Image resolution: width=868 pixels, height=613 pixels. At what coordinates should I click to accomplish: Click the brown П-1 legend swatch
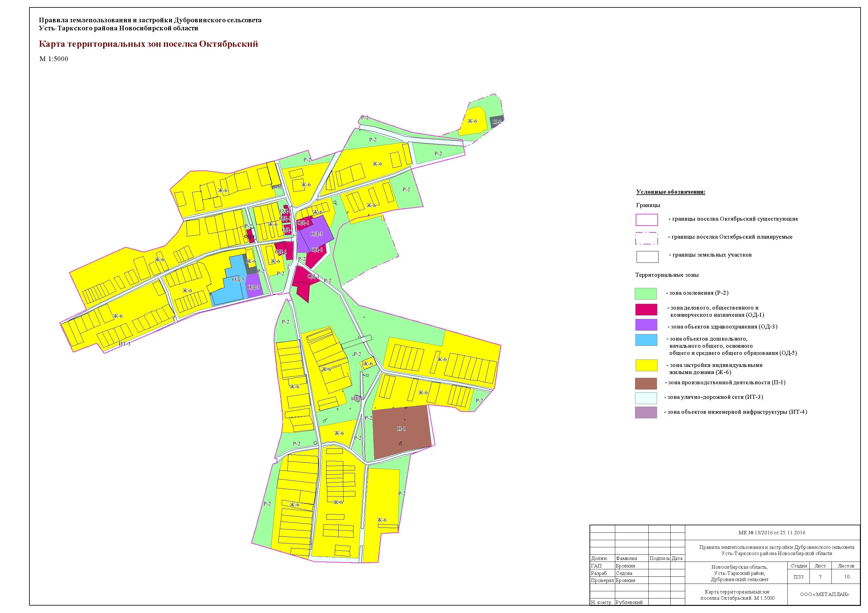tap(646, 383)
